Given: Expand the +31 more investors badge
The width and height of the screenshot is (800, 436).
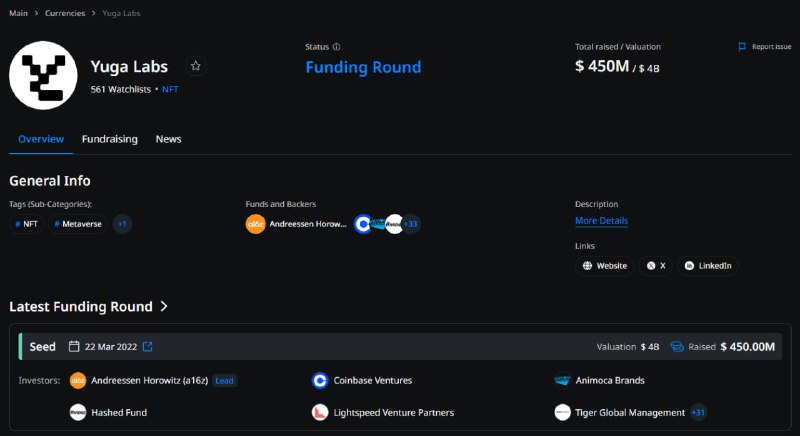Looking at the screenshot, I should tap(698, 413).
